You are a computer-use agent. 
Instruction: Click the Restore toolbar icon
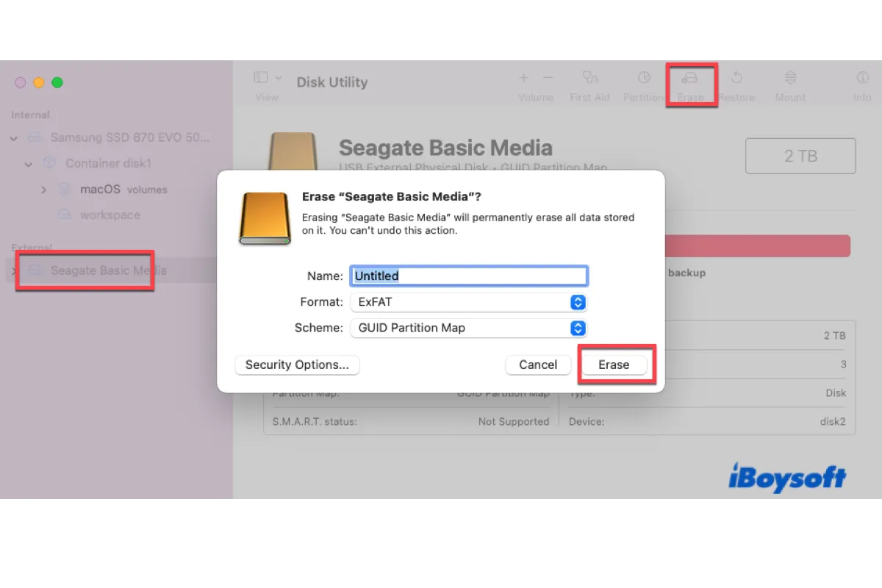[x=736, y=79]
